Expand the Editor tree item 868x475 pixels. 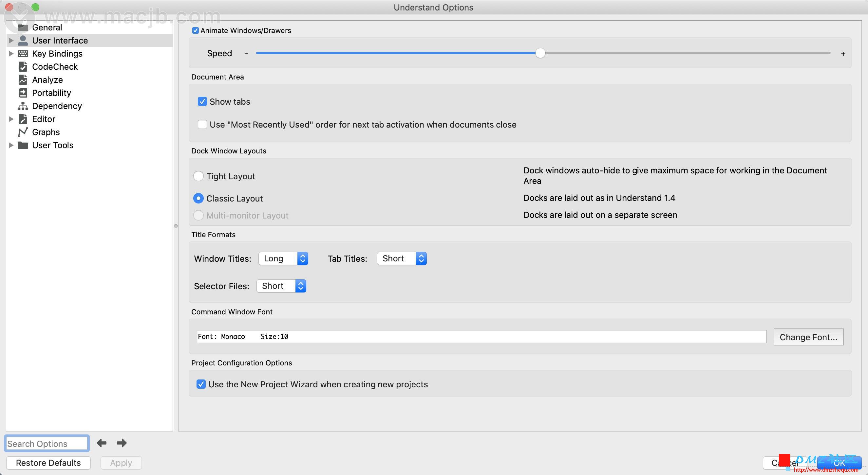[10, 119]
